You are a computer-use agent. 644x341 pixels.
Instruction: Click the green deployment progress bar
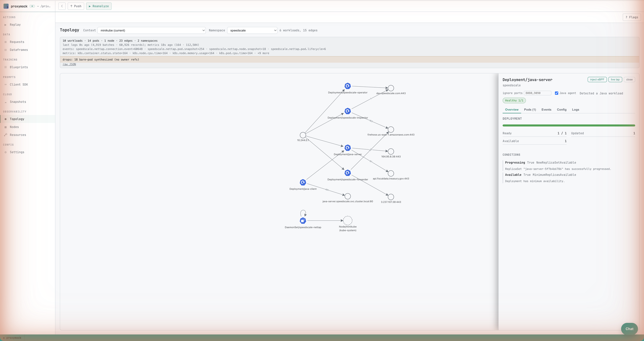569,125
